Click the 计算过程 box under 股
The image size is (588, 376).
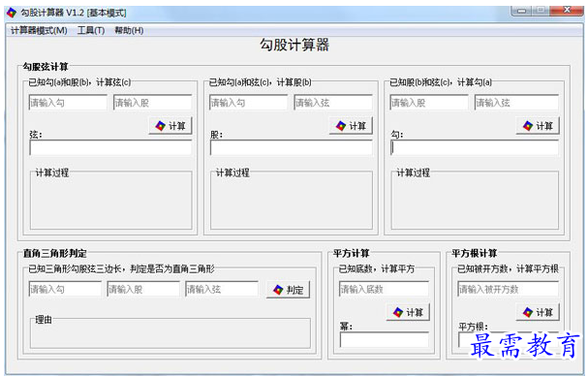point(292,201)
